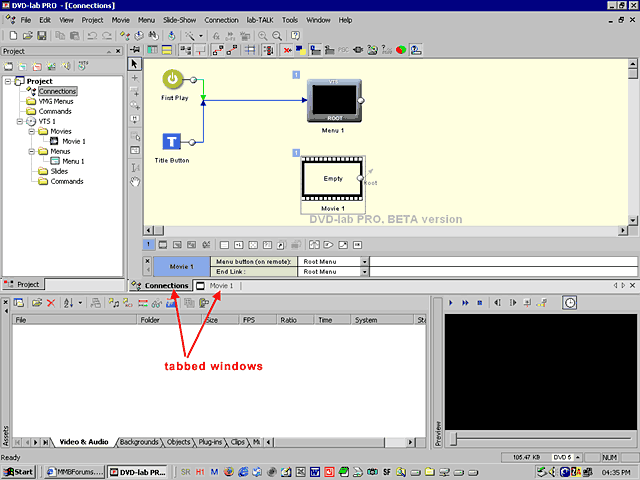The width and height of the screenshot is (640, 480).
Task: Collapse the Movies folder node
Action: coord(31,131)
